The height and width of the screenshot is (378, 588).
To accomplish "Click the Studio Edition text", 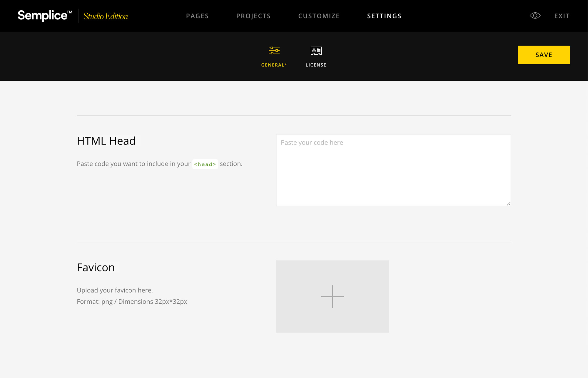I will click(106, 16).
